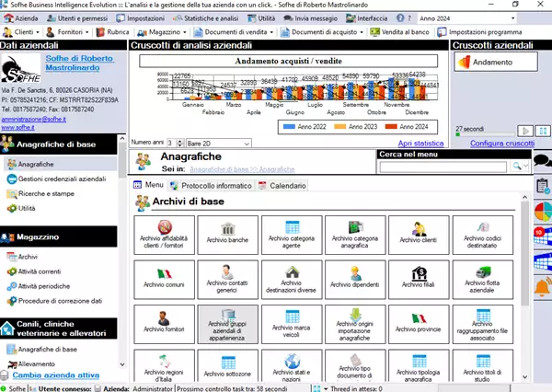The height and width of the screenshot is (392, 552).
Task: Open the Archivio clienti tile
Action: click(x=419, y=235)
